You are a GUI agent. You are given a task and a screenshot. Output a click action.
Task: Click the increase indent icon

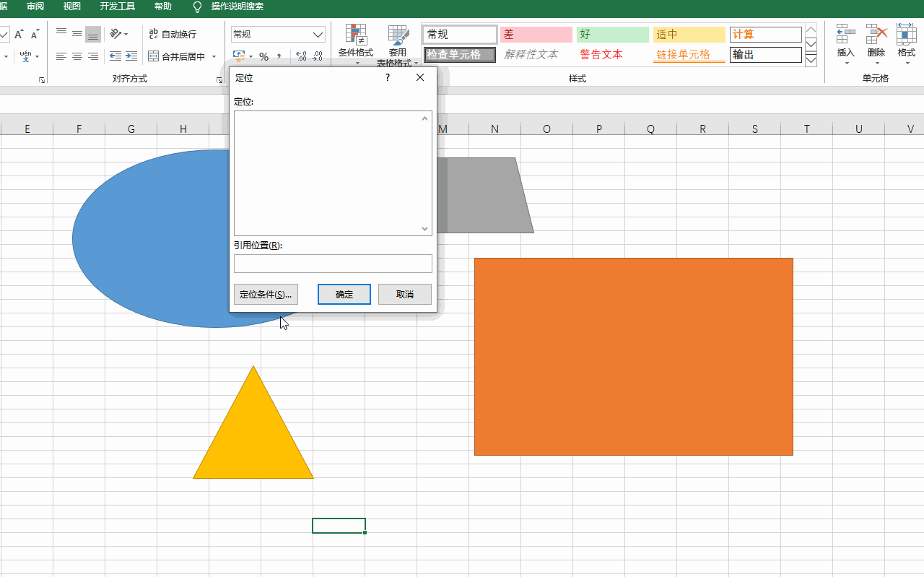[x=131, y=56]
